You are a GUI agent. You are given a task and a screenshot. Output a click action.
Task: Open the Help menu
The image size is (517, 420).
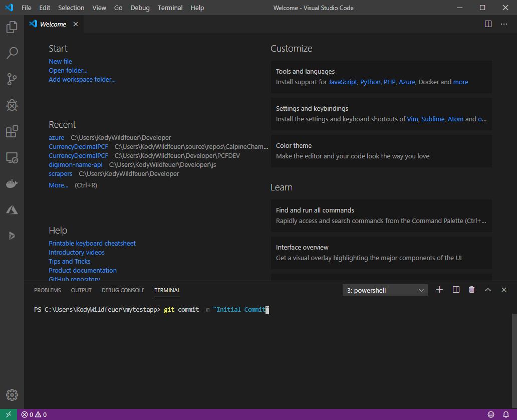pos(197,8)
